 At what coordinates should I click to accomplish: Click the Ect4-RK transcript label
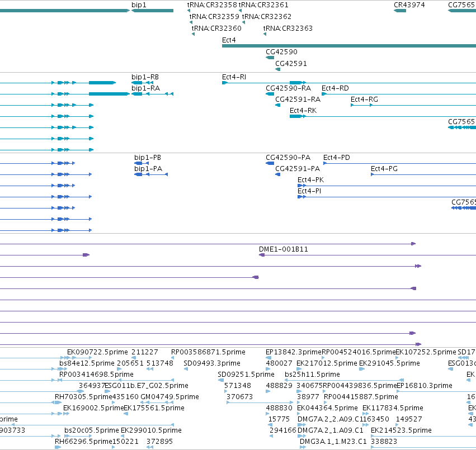click(303, 111)
